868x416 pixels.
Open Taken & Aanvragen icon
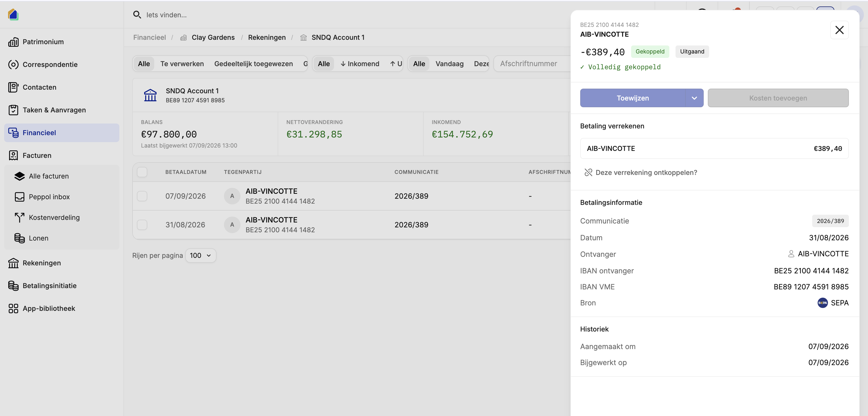click(13, 110)
